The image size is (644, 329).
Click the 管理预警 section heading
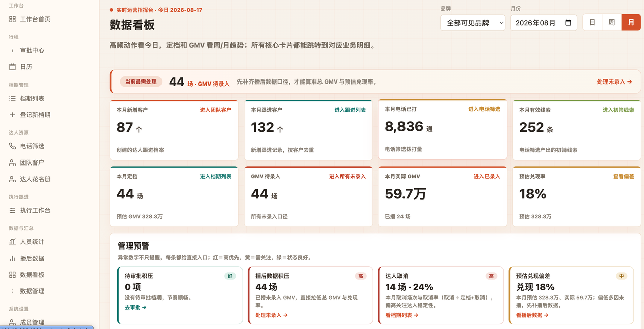[133, 246]
